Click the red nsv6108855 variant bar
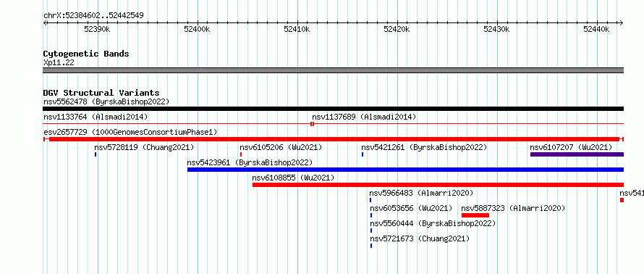 438,185
